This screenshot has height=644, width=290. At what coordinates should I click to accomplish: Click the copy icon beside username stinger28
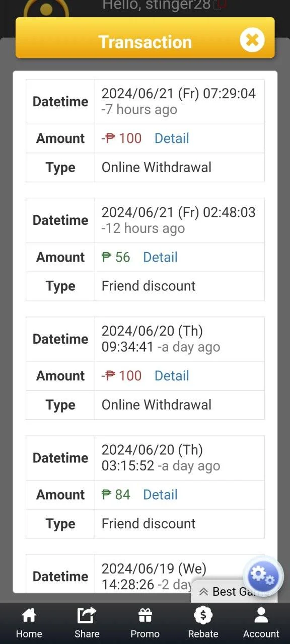[219, 6]
